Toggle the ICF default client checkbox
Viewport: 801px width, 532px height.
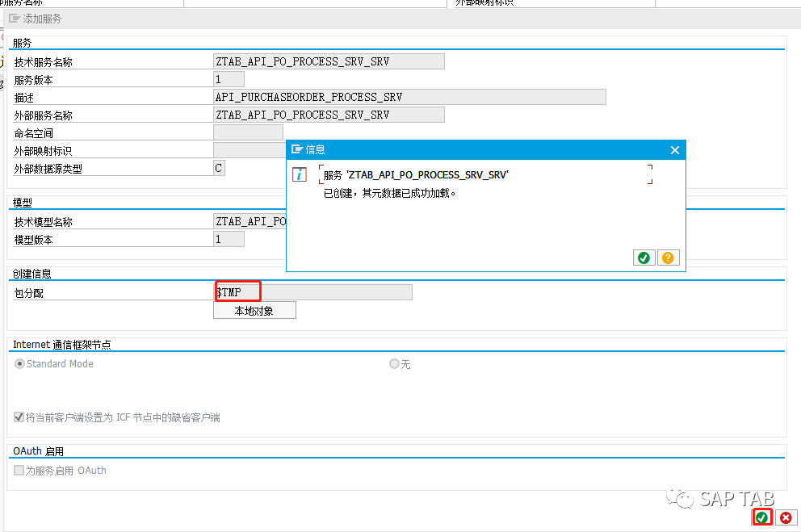[x=19, y=417]
